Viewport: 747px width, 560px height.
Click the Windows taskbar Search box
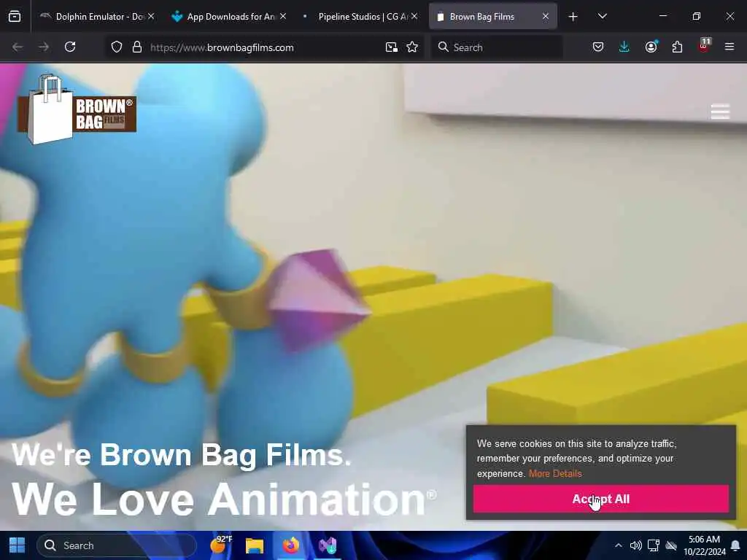pyautogui.click(x=116, y=545)
